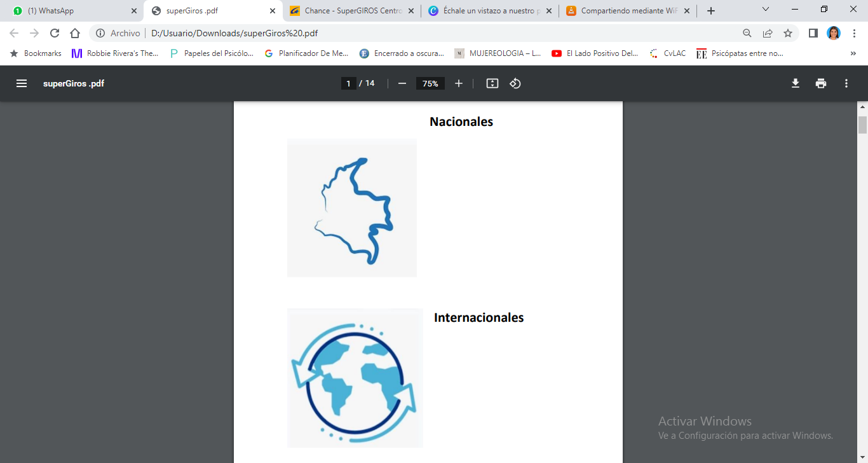Open a new browser tab
This screenshot has height=463, width=868.
pos(711,11)
